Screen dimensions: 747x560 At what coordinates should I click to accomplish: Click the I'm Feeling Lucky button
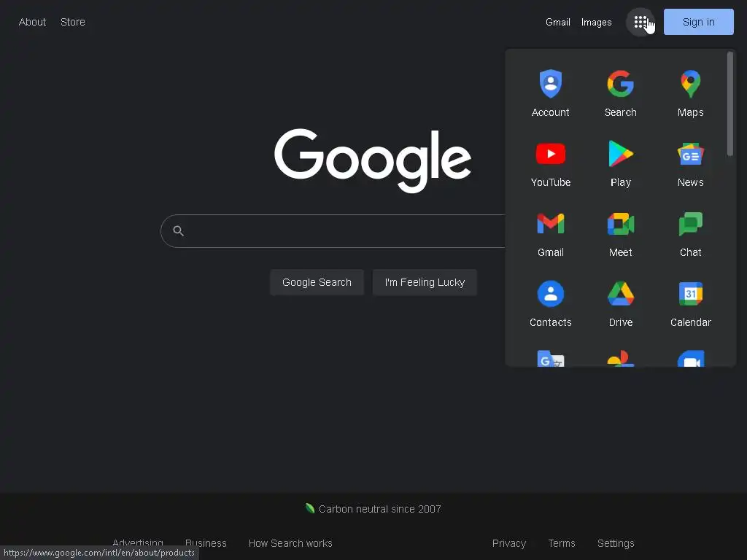coord(425,282)
